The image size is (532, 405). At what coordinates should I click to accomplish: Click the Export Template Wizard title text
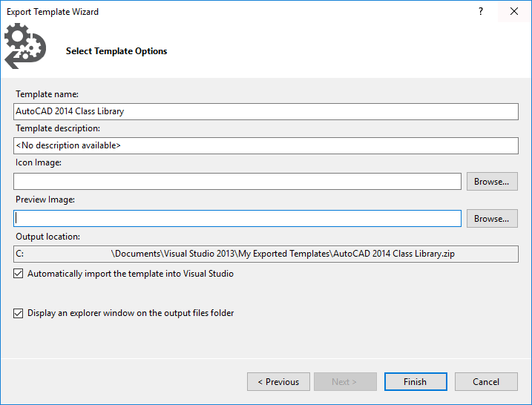click(53, 12)
